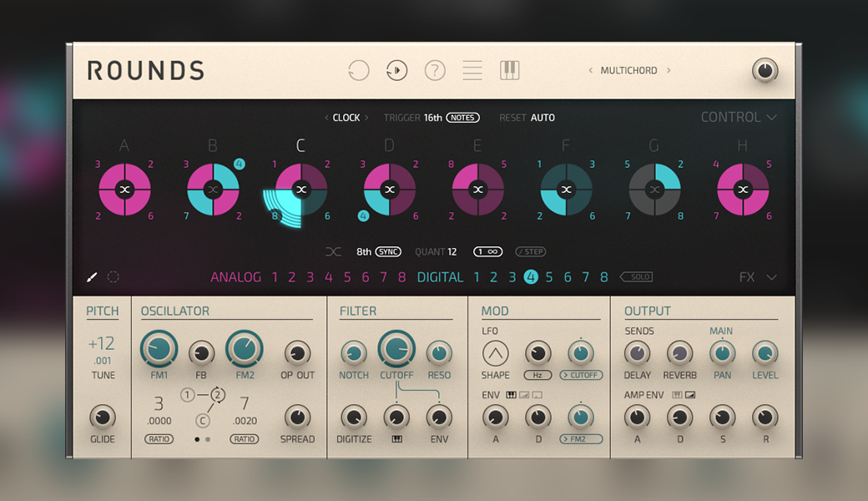Select the pencil edit tool icon

coord(92,276)
